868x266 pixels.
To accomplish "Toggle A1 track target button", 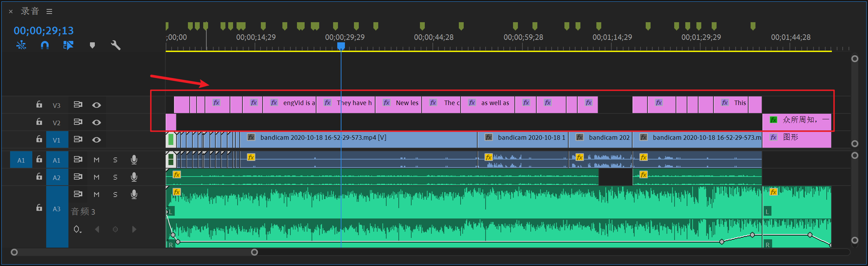I will point(57,160).
